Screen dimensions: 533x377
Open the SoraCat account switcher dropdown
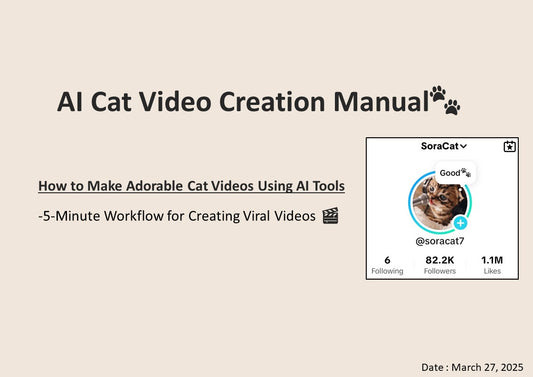tap(444, 146)
